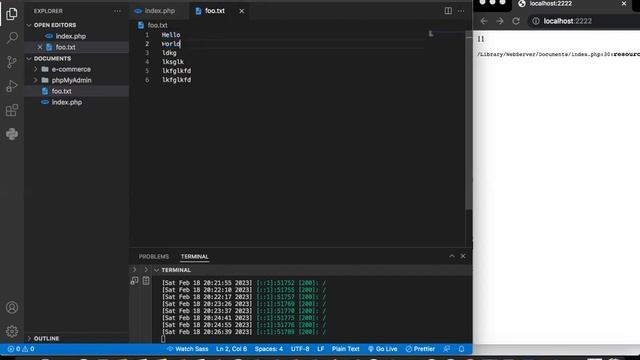Image resolution: width=640 pixels, height=360 pixels.
Task: Collapse the Open Editors section
Action: point(29,25)
